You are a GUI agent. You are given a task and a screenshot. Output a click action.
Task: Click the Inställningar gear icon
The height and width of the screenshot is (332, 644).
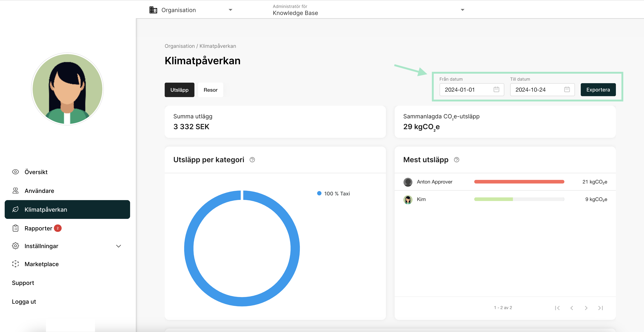click(15, 246)
